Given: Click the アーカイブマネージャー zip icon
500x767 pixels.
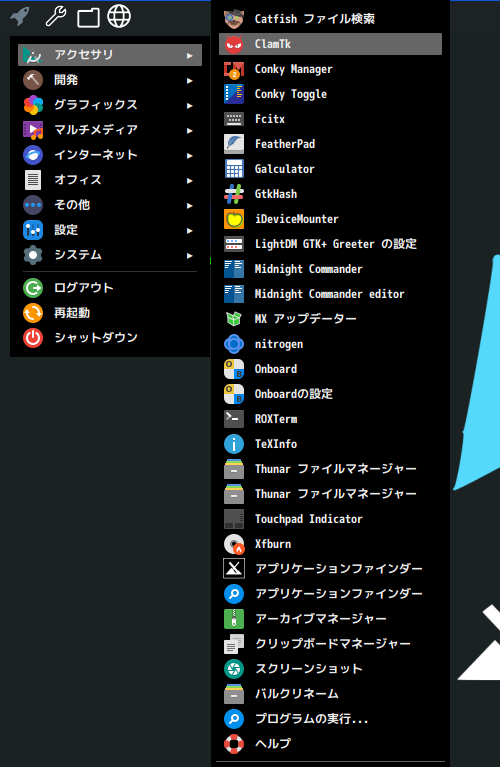Looking at the screenshot, I should point(234,618).
